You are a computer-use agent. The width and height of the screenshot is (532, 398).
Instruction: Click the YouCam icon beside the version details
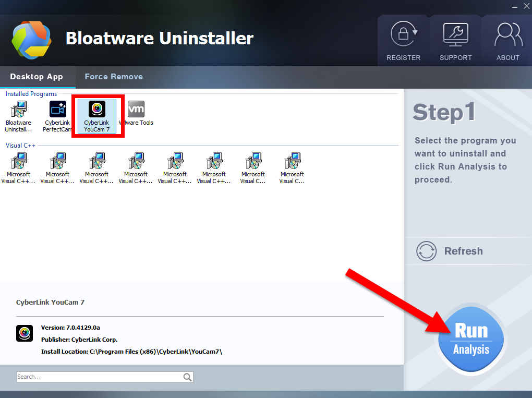point(25,333)
